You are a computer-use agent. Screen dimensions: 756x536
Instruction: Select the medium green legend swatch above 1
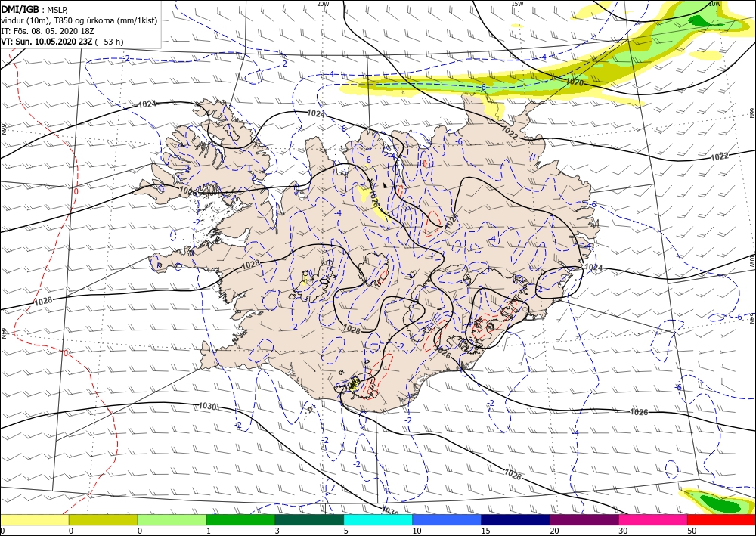(x=240, y=519)
